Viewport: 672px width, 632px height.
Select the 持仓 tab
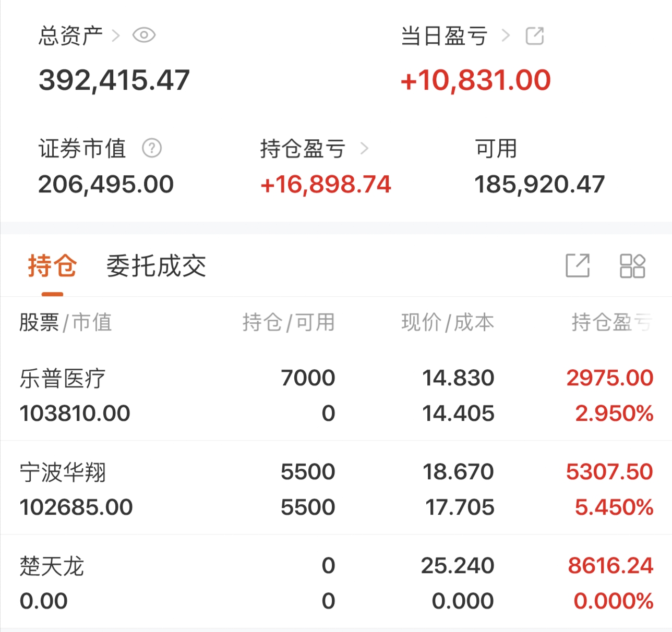(x=52, y=266)
